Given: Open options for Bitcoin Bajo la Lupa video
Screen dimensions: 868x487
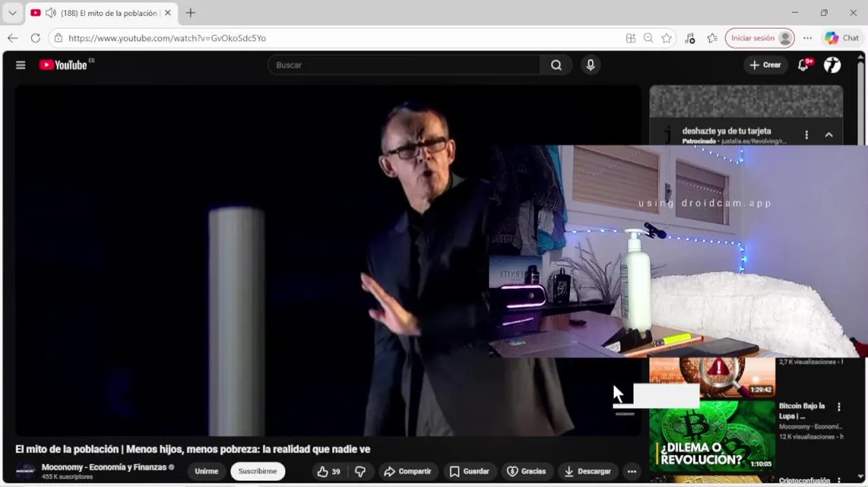Looking at the screenshot, I should [x=839, y=407].
